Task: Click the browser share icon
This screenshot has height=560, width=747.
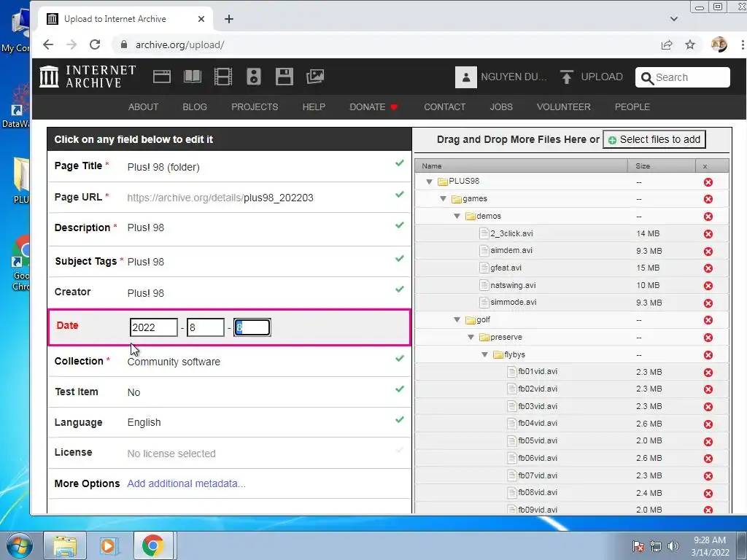Action: click(x=667, y=44)
